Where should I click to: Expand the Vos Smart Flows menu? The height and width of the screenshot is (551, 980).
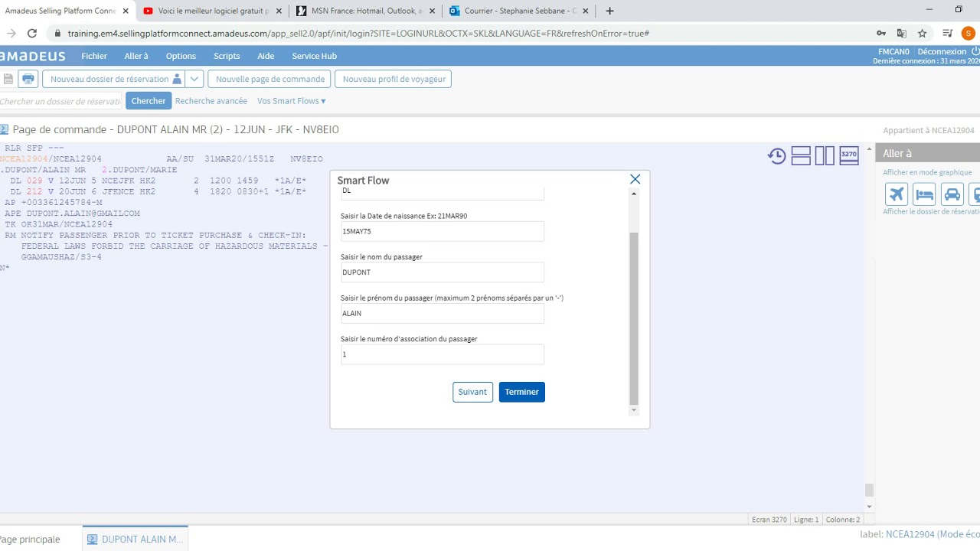[x=292, y=101]
